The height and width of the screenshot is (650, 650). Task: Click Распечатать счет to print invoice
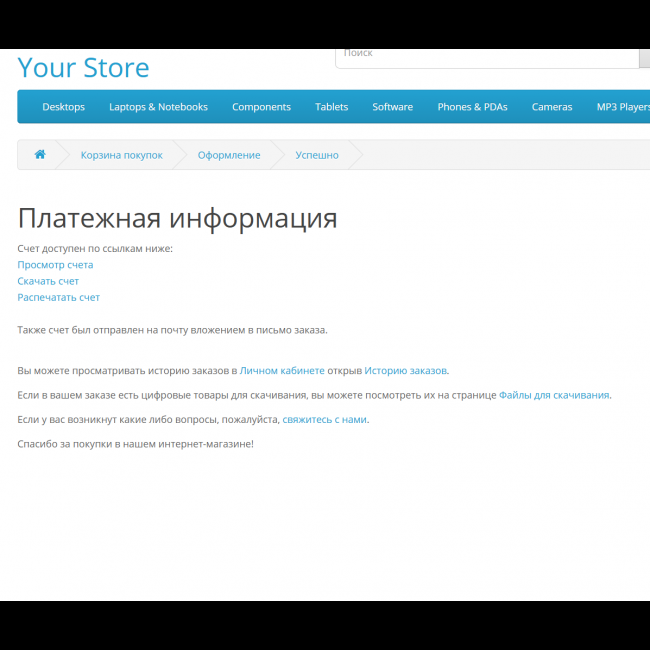[59, 297]
